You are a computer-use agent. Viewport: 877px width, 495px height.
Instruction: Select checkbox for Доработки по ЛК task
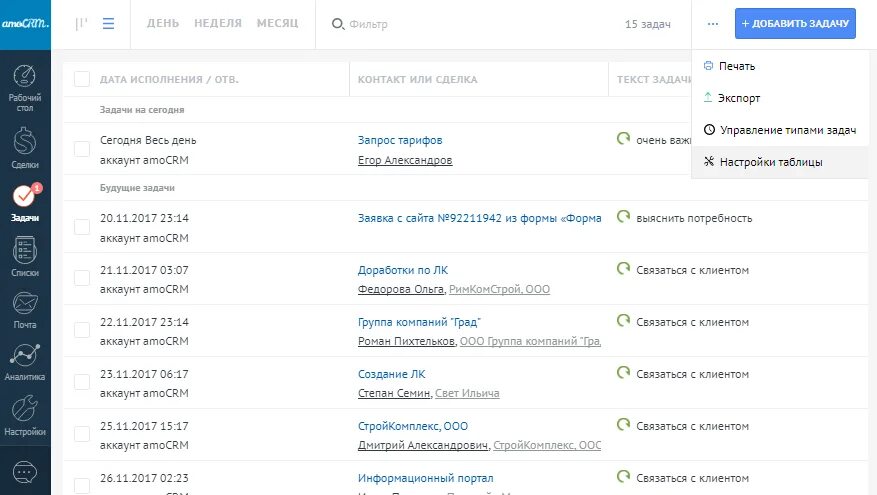coord(82,279)
